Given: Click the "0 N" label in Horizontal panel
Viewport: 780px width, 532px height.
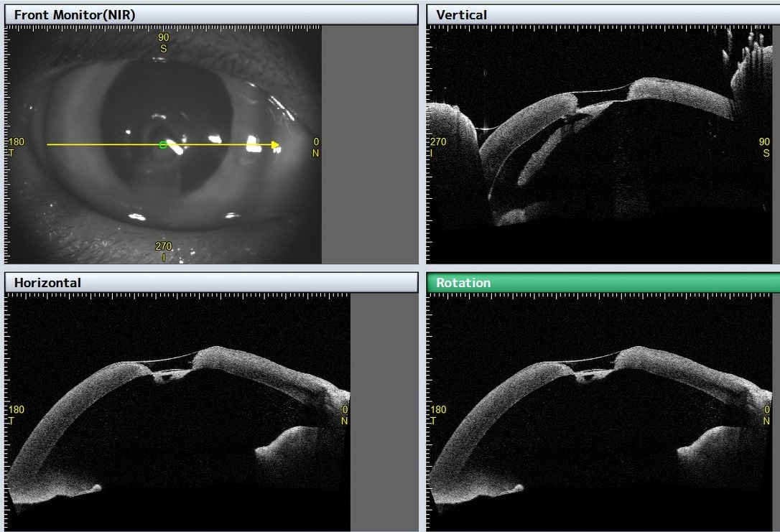Looking at the screenshot, I should click(x=344, y=415).
